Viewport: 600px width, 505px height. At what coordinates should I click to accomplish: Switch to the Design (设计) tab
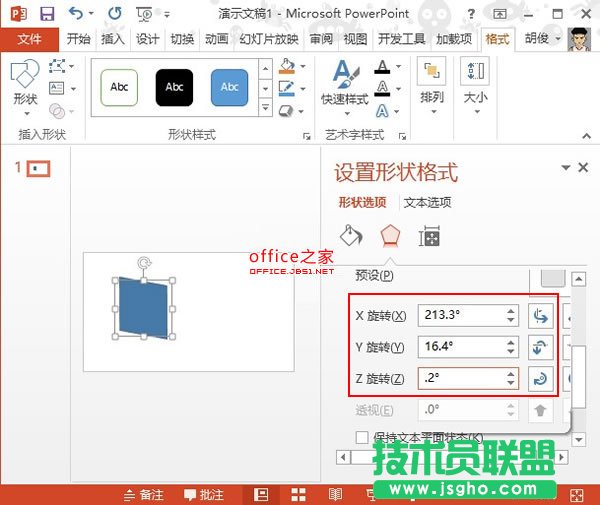coord(147,39)
